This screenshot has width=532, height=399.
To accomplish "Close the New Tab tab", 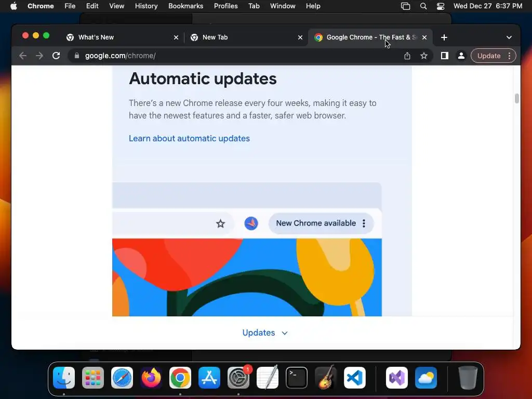I will click(300, 37).
